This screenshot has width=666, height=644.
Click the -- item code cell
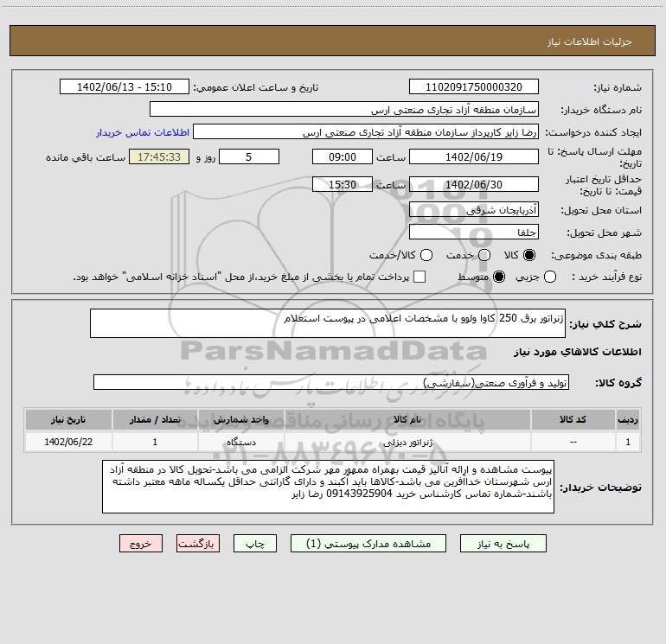(x=573, y=443)
